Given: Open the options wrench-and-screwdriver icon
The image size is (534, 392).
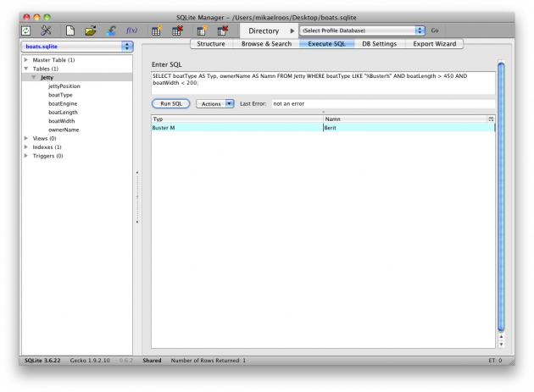Looking at the screenshot, I should [x=46, y=30].
